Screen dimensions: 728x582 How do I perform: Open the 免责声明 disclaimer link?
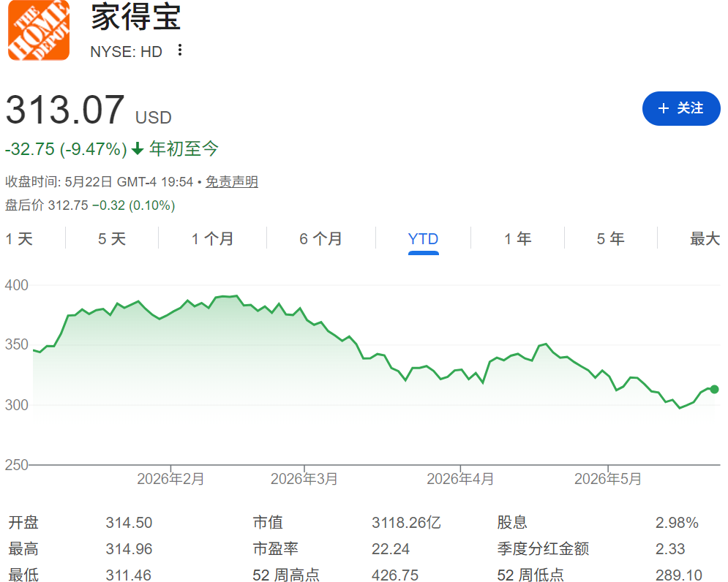(x=232, y=181)
